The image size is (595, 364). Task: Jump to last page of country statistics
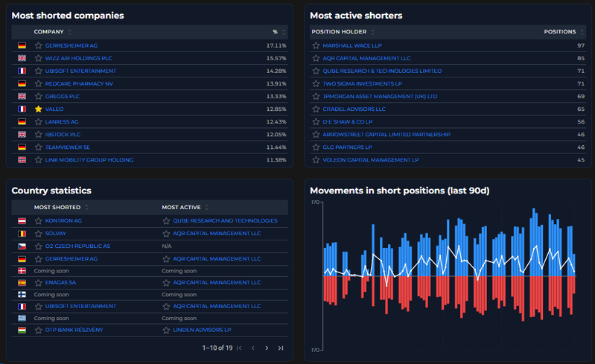pyautogui.click(x=281, y=348)
